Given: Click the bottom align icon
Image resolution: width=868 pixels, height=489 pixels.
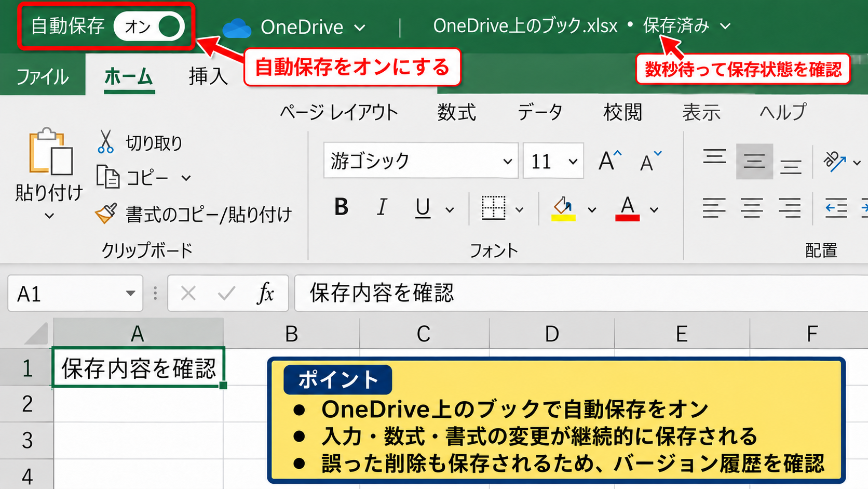Looking at the screenshot, I should tap(791, 166).
